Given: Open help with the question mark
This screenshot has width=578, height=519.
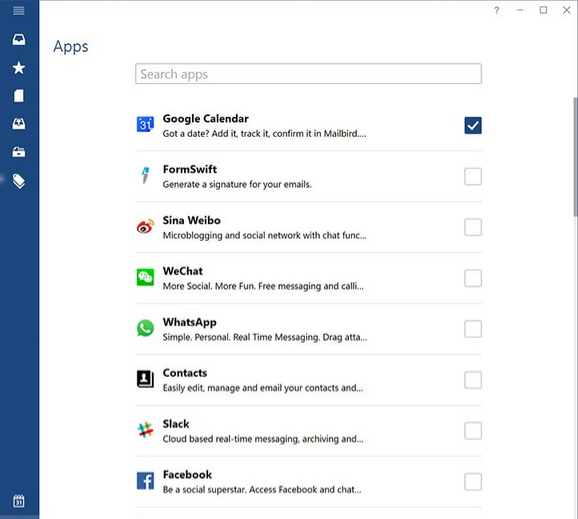Looking at the screenshot, I should 497,10.
